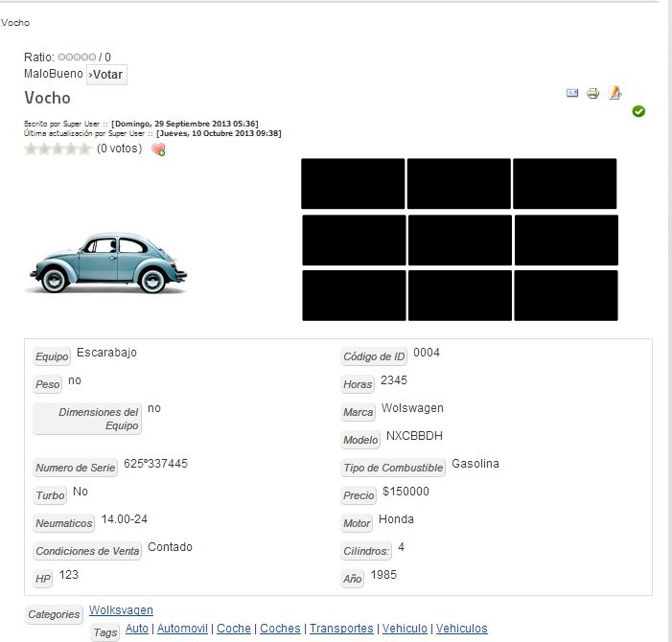Click the Wolswagen brand value

point(412,408)
